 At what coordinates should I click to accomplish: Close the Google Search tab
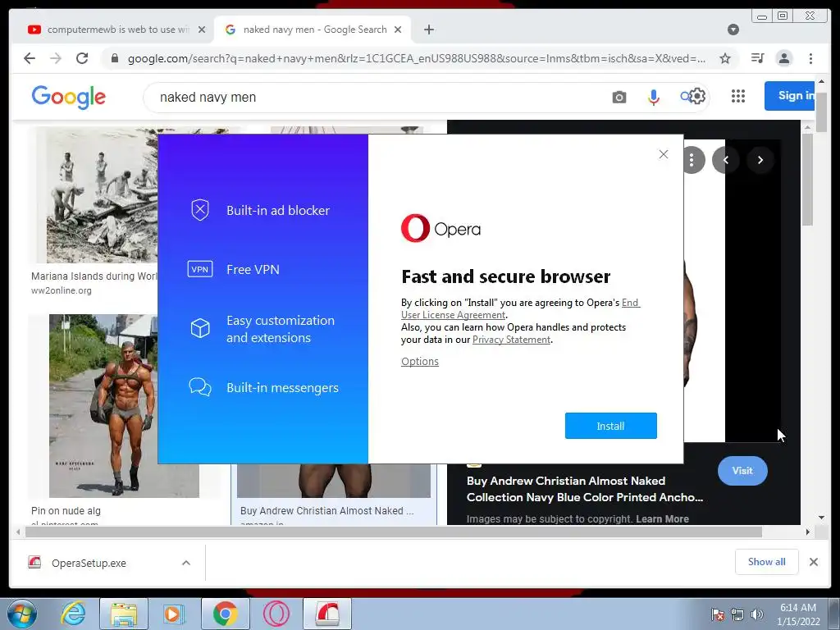pyautogui.click(x=398, y=30)
